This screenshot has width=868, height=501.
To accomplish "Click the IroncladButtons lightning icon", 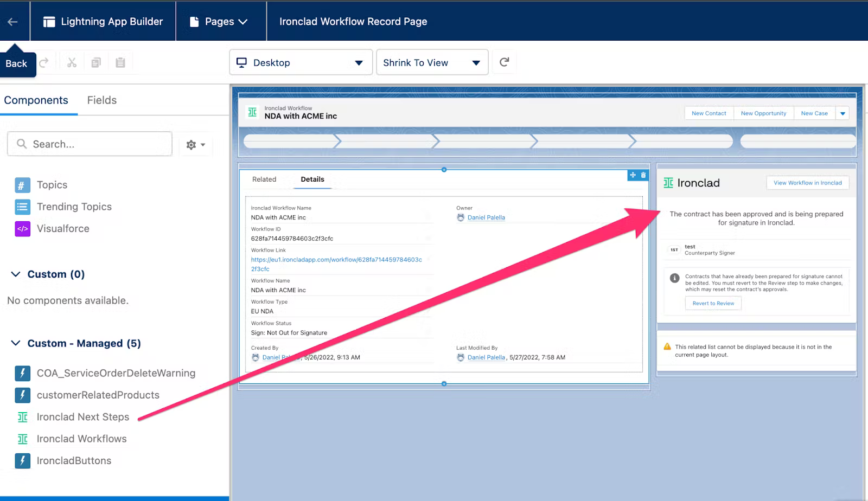I will click(22, 461).
